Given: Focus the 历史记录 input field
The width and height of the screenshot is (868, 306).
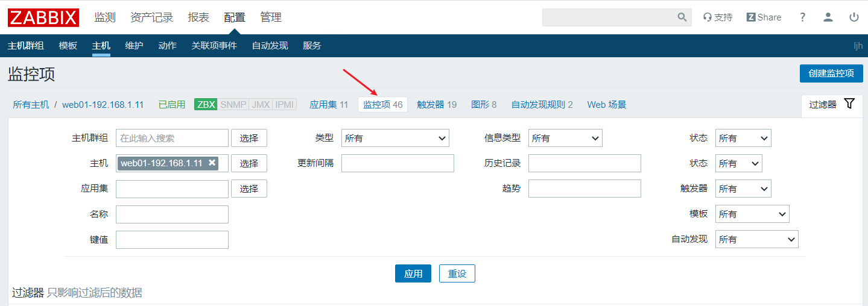Looking at the screenshot, I should pos(584,163).
